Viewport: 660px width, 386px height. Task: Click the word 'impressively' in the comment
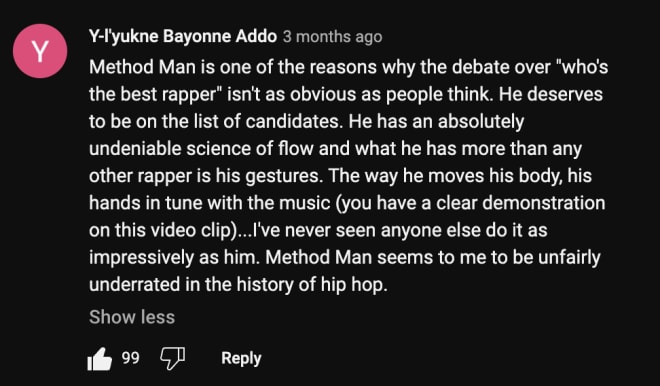click(141, 258)
